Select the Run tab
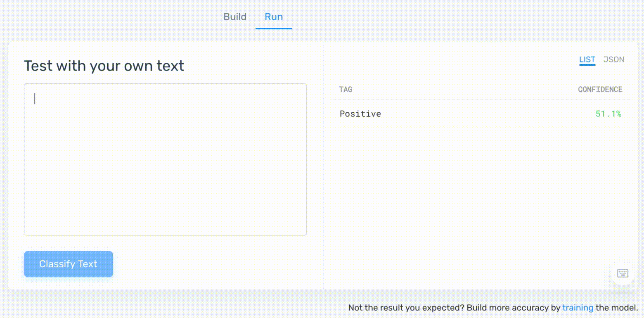 click(274, 17)
